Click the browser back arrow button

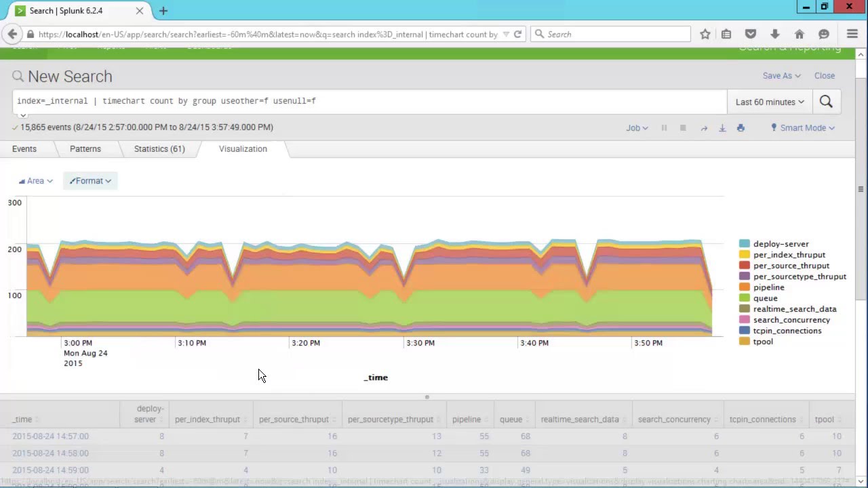coord(12,34)
